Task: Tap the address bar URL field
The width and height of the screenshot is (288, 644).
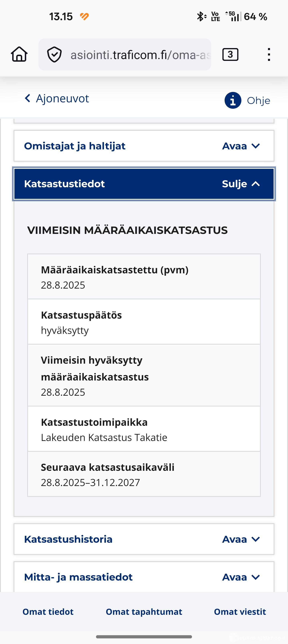Action: [x=140, y=54]
